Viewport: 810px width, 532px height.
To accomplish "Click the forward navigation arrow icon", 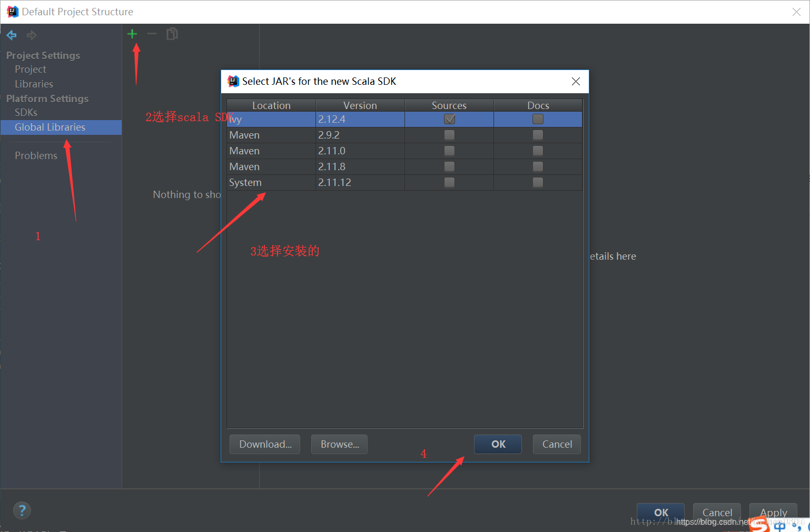I will point(32,35).
